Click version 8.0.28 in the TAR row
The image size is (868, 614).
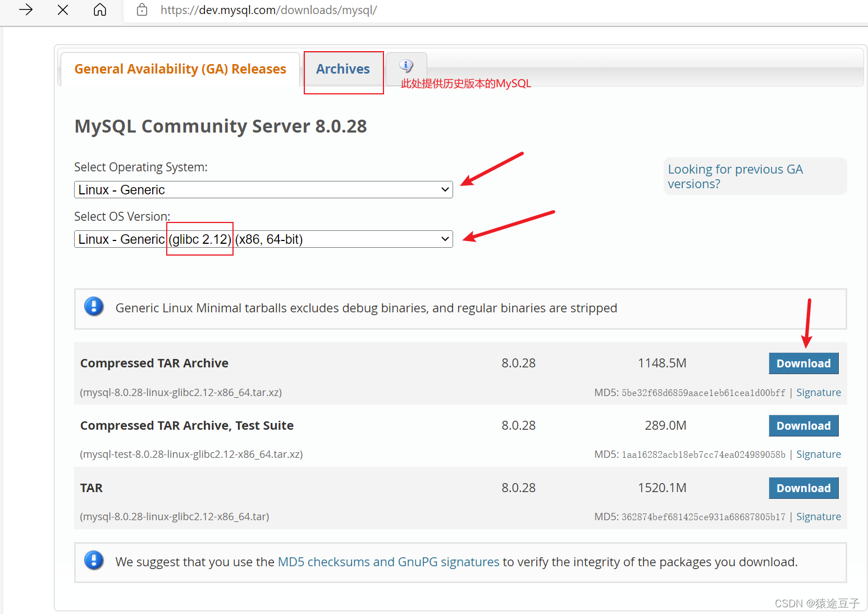[x=519, y=488]
